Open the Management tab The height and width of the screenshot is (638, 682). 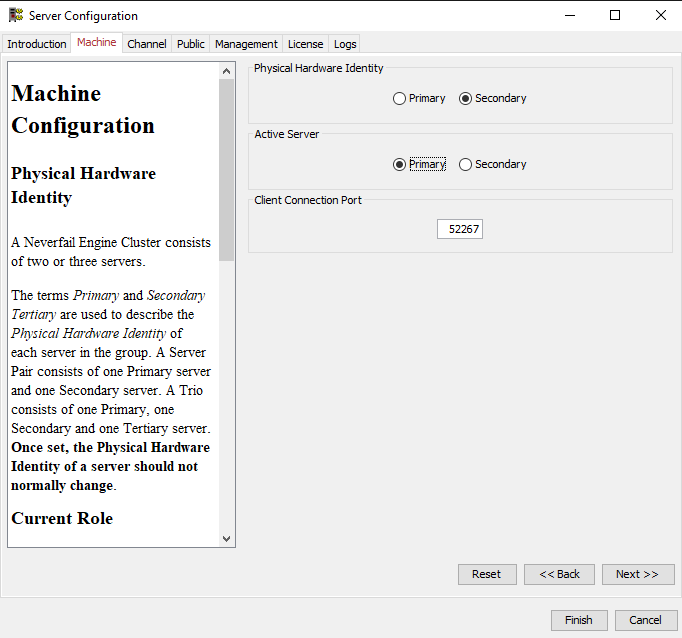coord(246,44)
